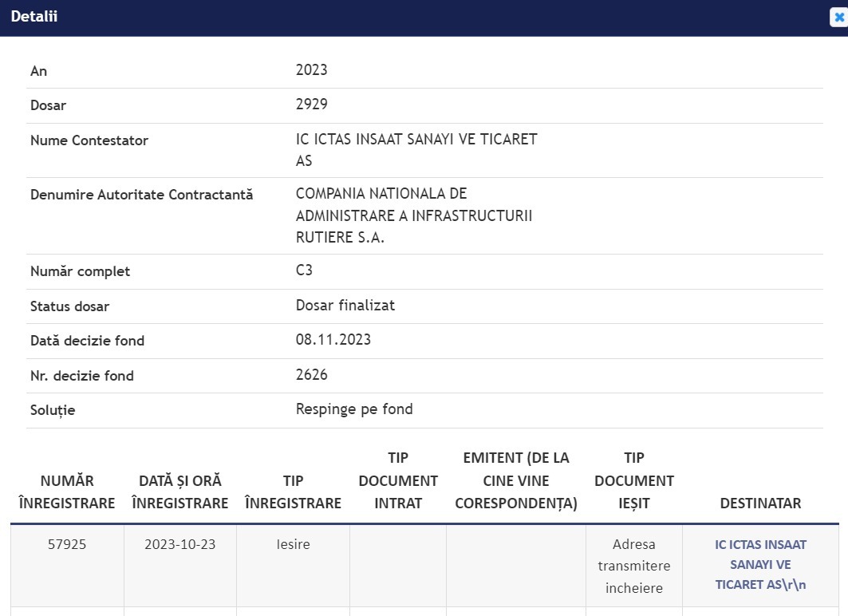Select the Dosar number 2929
Screen dimensions: 848x616
[311, 104]
